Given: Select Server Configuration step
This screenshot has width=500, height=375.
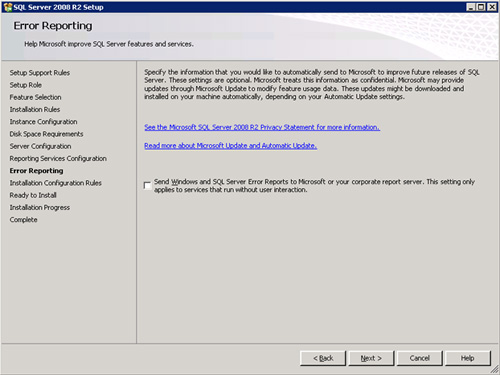Looking at the screenshot, I should (x=40, y=146).
